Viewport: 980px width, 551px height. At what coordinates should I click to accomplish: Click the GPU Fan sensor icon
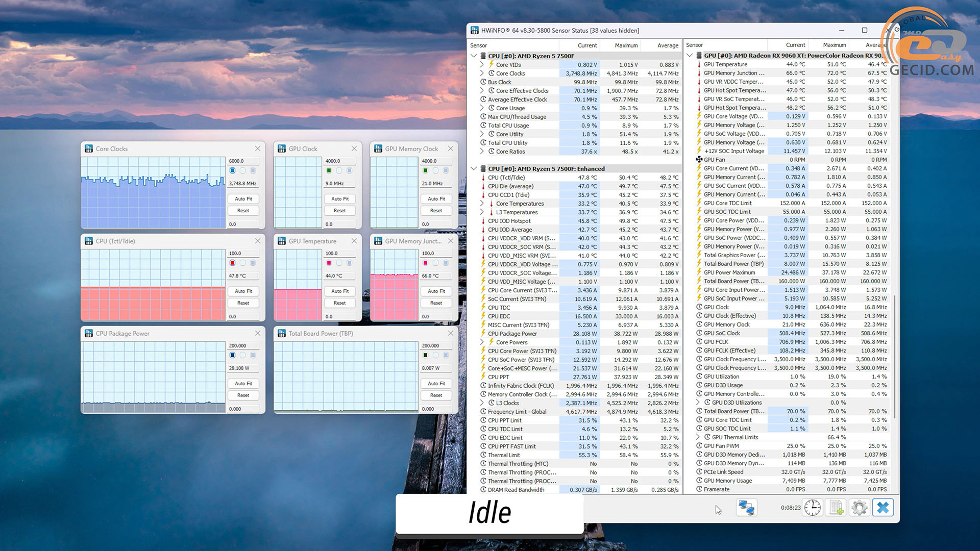tap(699, 160)
